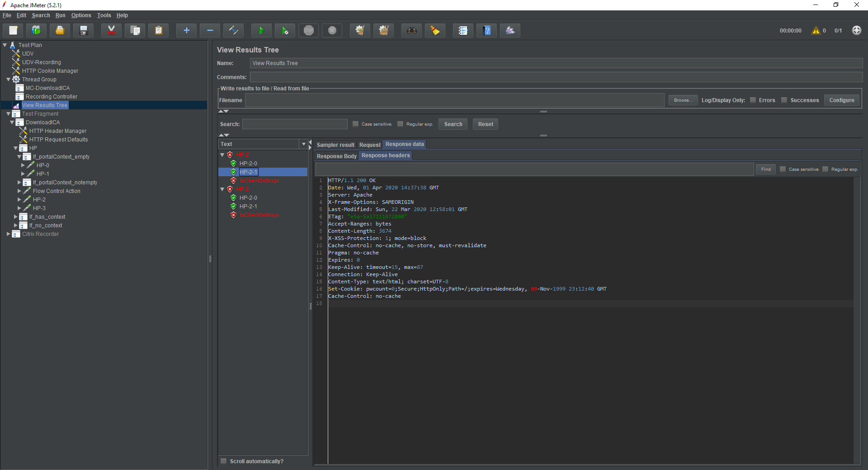Screen dimensions: 868x470
Task: Stop the running test via Stop icon
Action: pyautogui.click(x=308, y=30)
